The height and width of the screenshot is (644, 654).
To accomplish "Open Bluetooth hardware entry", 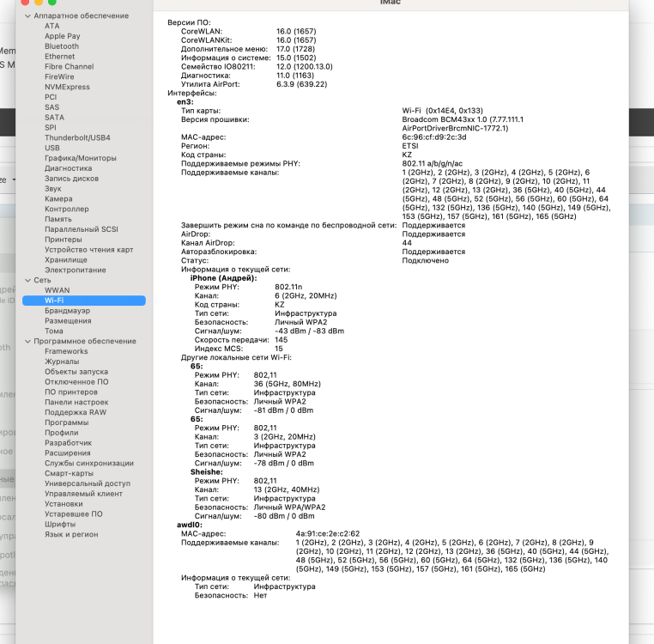I will click(x=62, y=46).
